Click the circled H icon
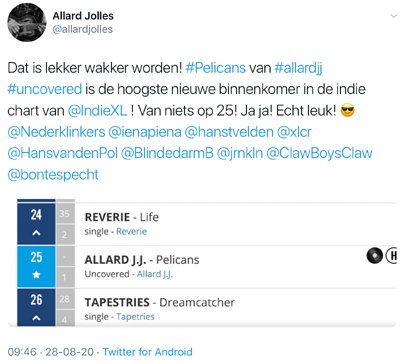This screenshot has width=400, height=364. (x=392, y=256)
